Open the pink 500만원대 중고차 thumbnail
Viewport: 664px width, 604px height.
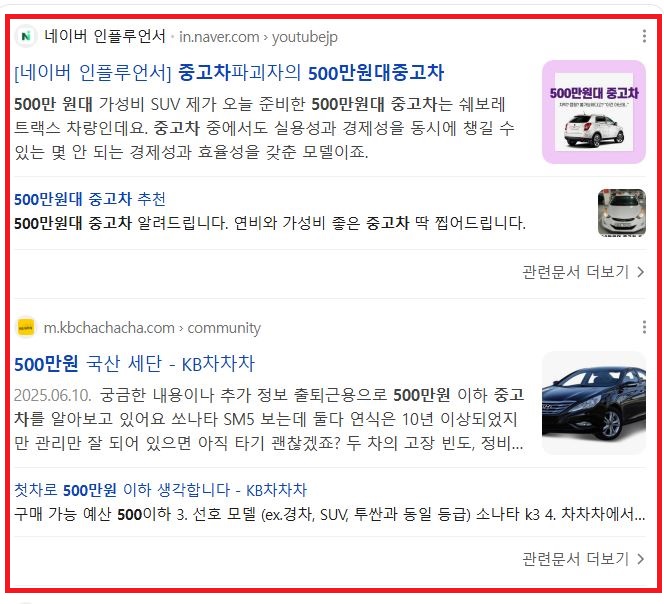594,112
